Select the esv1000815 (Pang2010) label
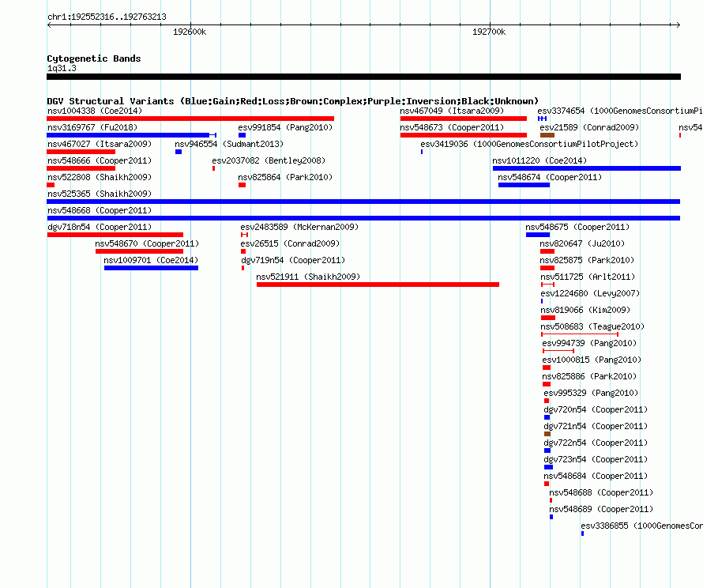703x588 pixels. coord(592,360)
